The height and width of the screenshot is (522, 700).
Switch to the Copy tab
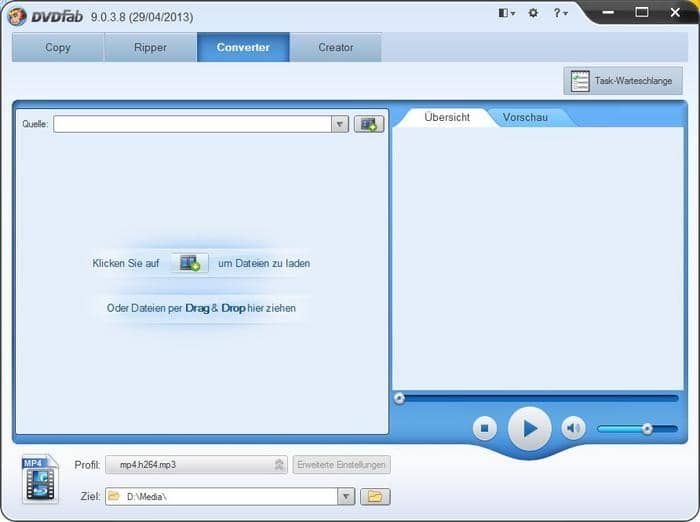click(58, 47)
